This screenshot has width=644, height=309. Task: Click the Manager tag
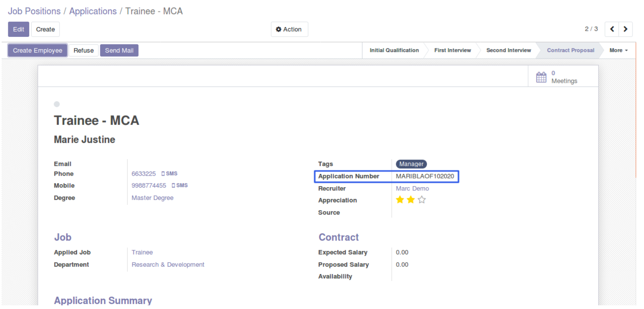[x=411, y=164]
